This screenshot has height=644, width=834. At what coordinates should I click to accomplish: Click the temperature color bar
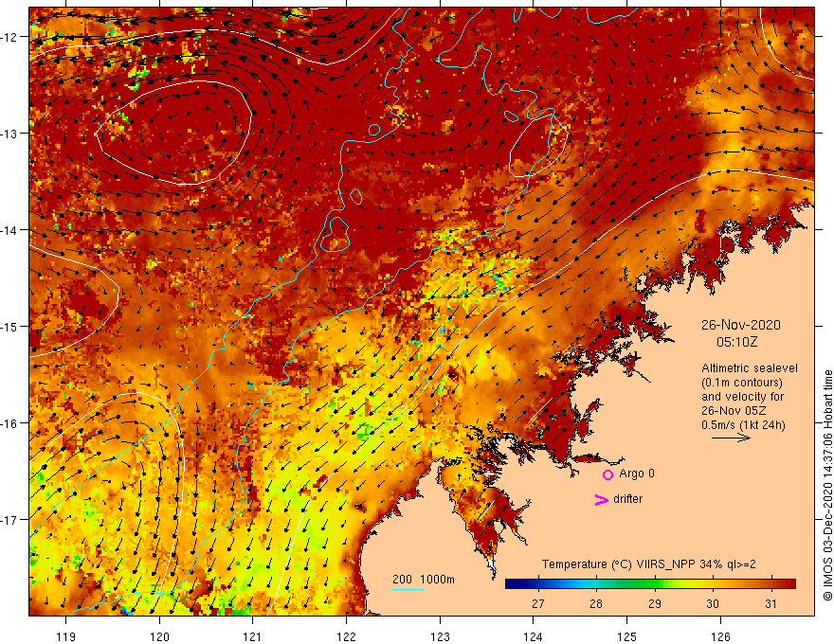(650, 583)
